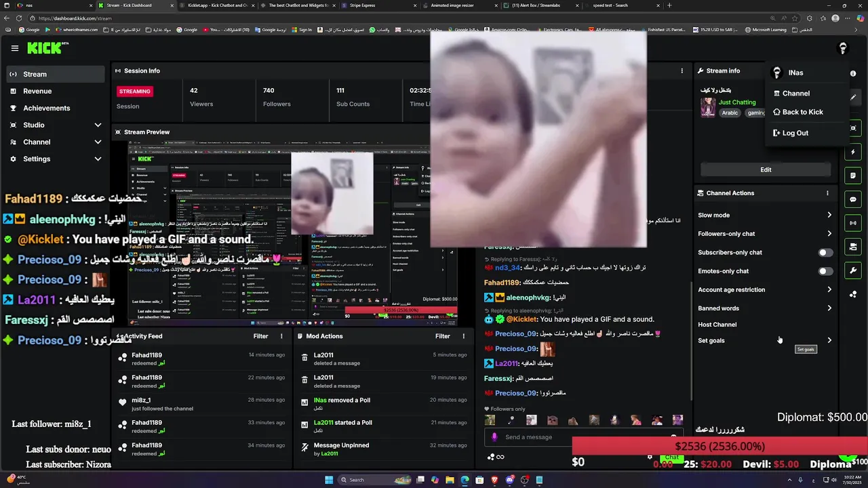
Task: Open Activity Feed three-dot menu
Action: [x=281, y=336]
